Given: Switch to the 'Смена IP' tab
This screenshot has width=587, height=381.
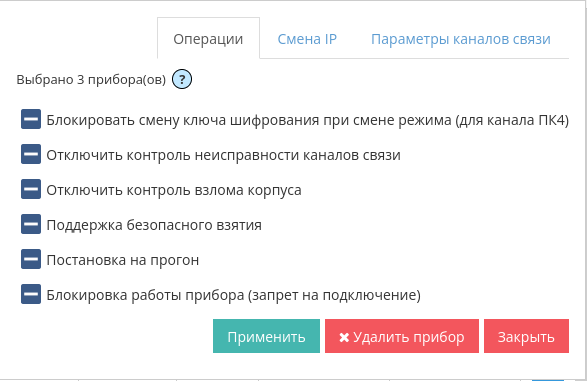Looking at the screenshot, I should (x=307, y=39).
